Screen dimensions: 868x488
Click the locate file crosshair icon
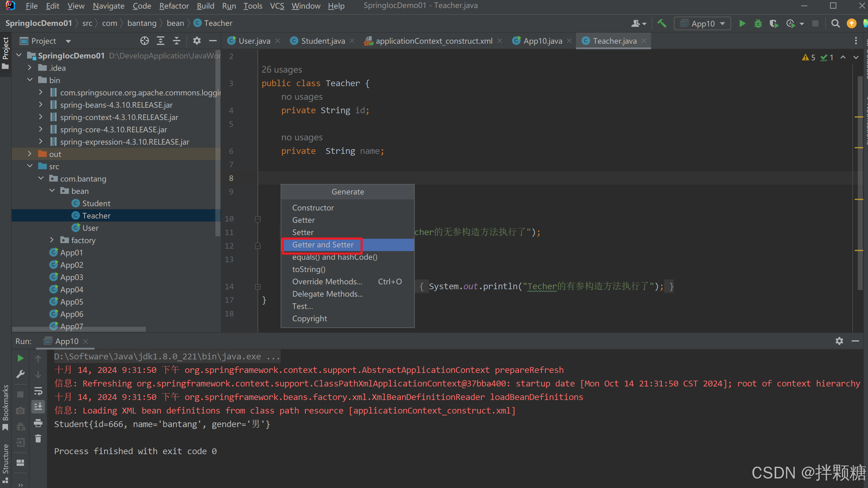pos(145,41)
